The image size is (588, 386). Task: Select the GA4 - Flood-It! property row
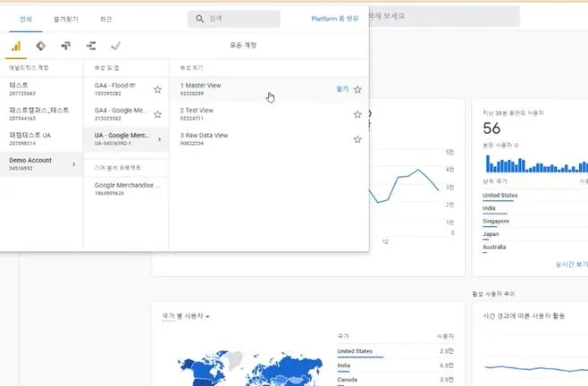tap(126, 89)
